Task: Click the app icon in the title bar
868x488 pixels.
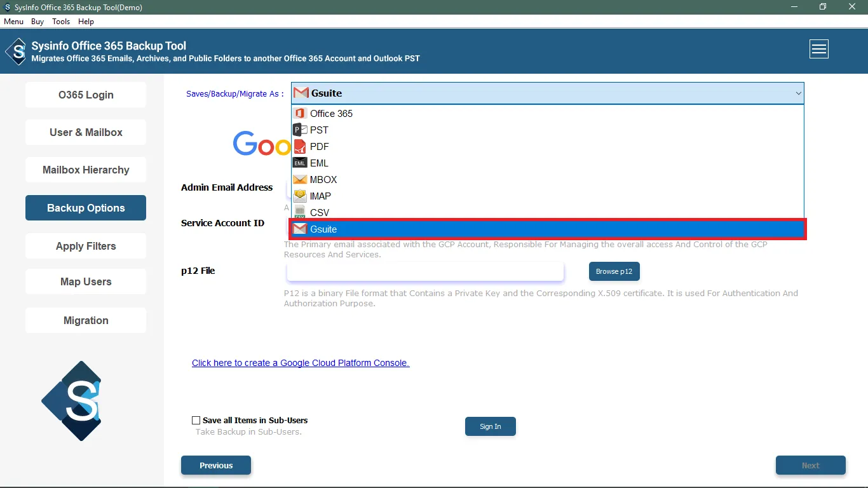Action: [8, 7]
